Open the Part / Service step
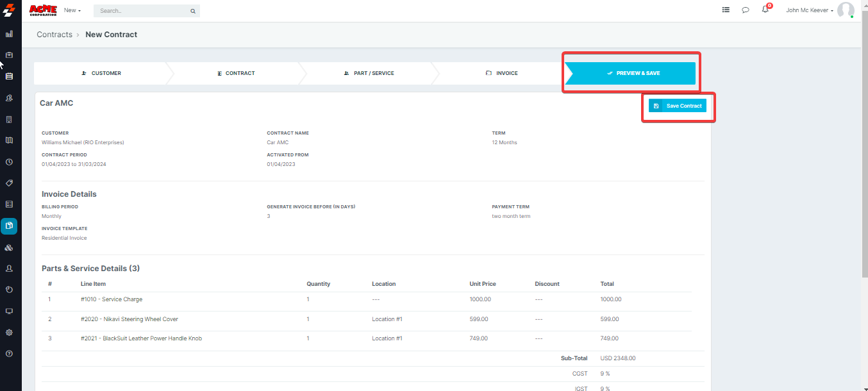Screen dimensions: 868x391 point(369,73)
